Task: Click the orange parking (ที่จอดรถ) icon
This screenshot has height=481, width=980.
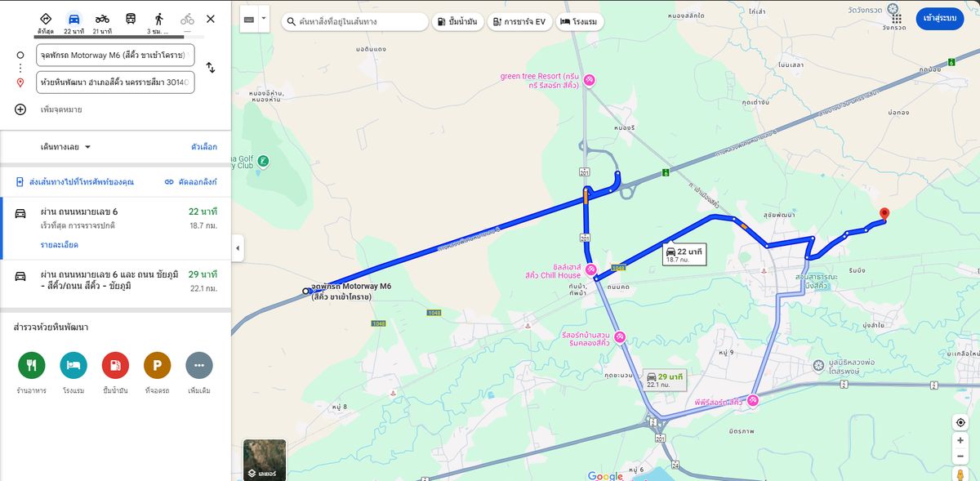Action: coord(157,366)
